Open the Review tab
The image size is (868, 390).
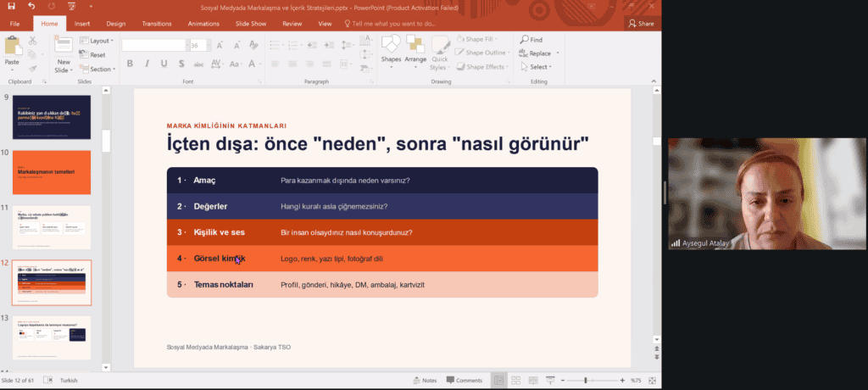pos(292,24)
